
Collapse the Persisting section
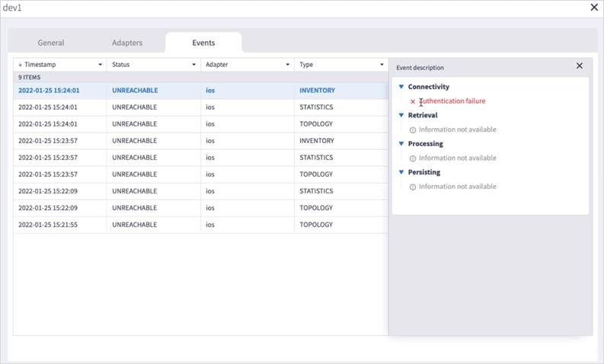[x=401, y=172]
